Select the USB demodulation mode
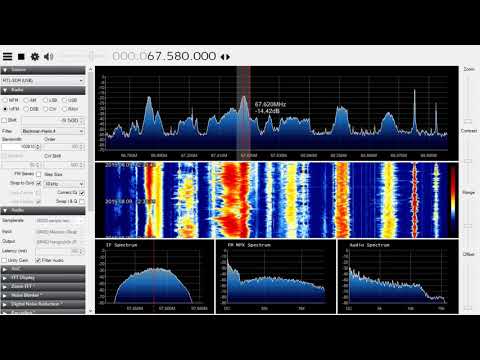Screen dimensions: 480x360 [x=69, y=100]
